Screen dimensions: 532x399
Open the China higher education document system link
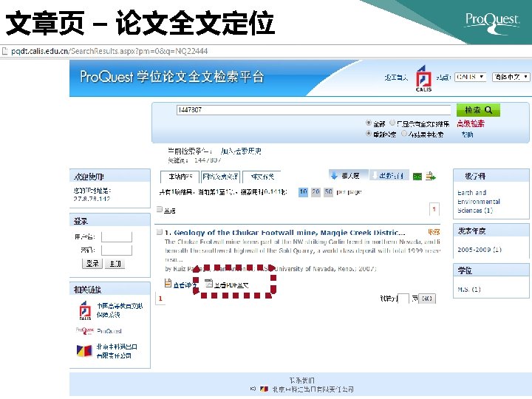pyautogui.click(x=120, y=310)
